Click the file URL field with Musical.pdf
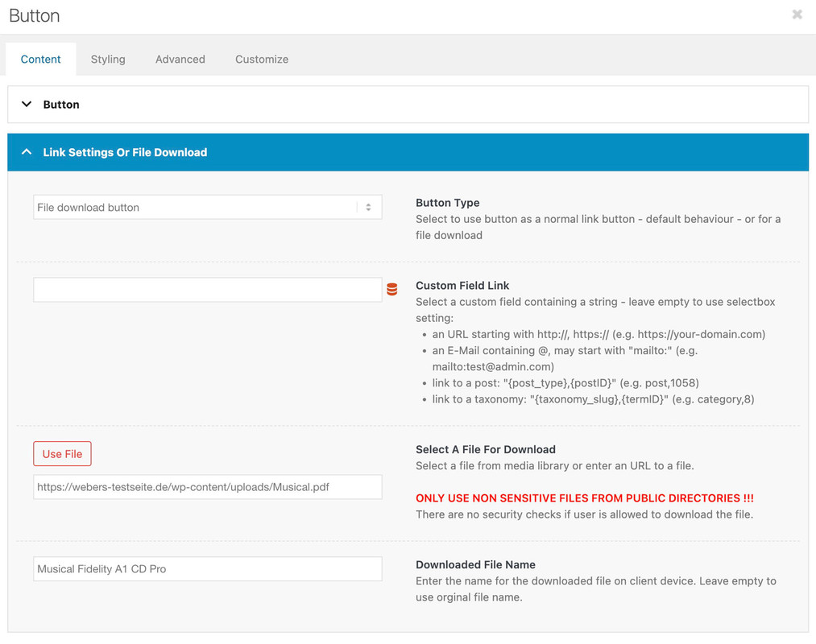The width and height of the screenshot is (816, 644). (208, 487)
